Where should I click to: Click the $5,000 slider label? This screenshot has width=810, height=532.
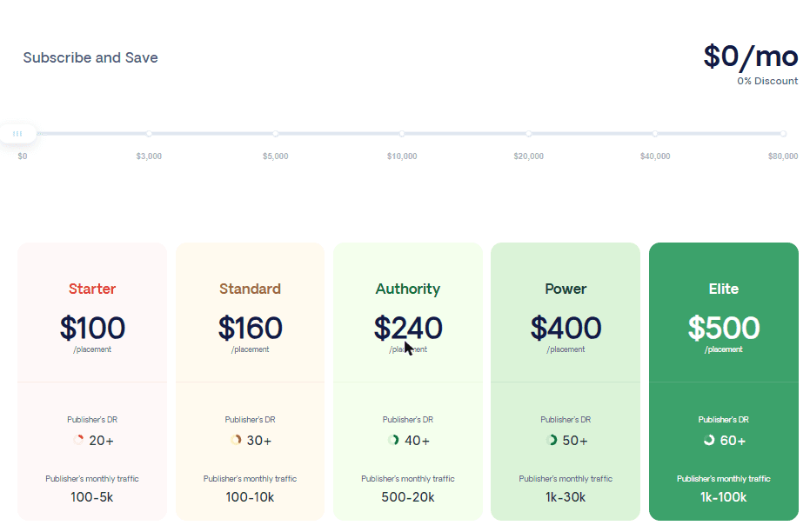pyautogui.click(x=275, y=156)
